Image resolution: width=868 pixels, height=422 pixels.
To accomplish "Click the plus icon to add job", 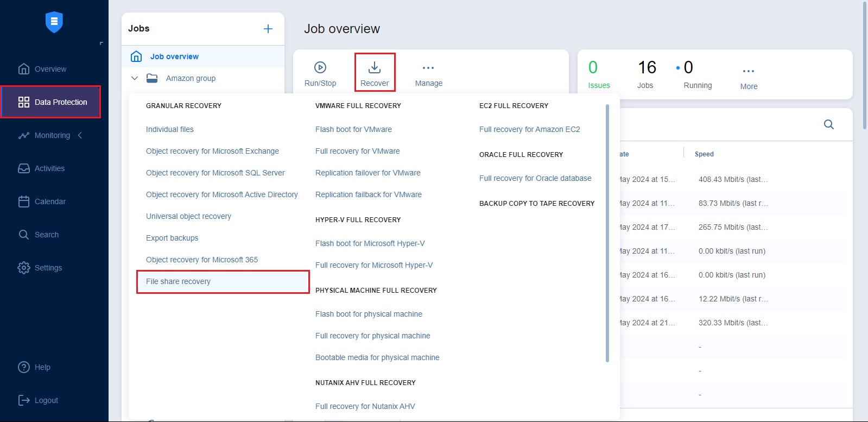I will coord(268,29).
